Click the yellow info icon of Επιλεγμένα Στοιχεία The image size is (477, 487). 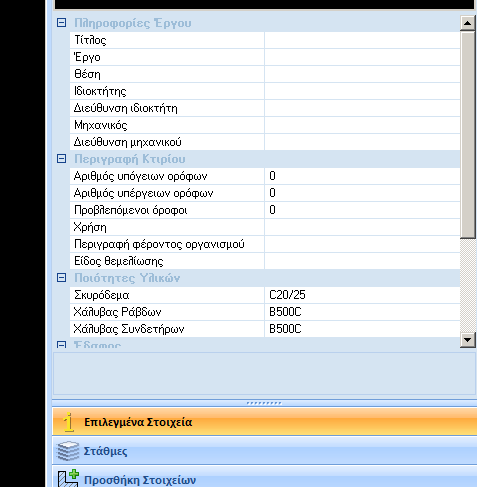(x=69, y=422)
